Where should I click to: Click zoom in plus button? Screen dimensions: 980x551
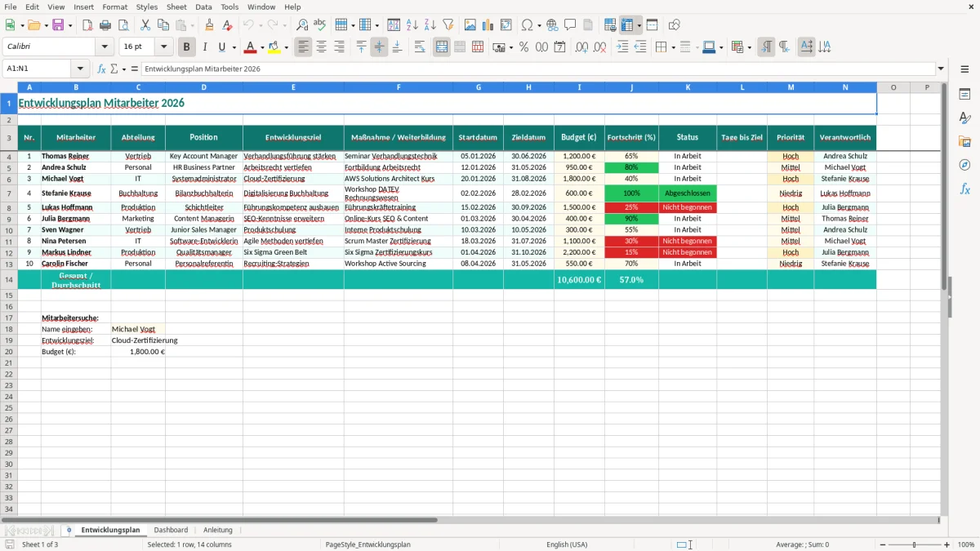tap(947, 544)
